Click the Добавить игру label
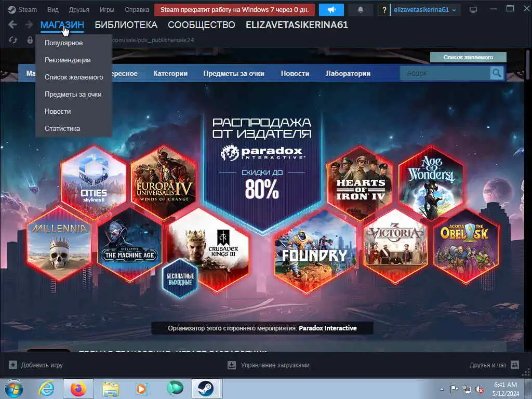 42,365
